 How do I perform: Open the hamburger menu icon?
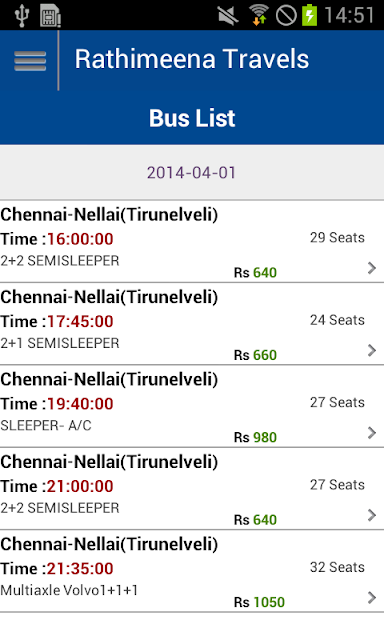pyautogui.click(x=30, y=61)
